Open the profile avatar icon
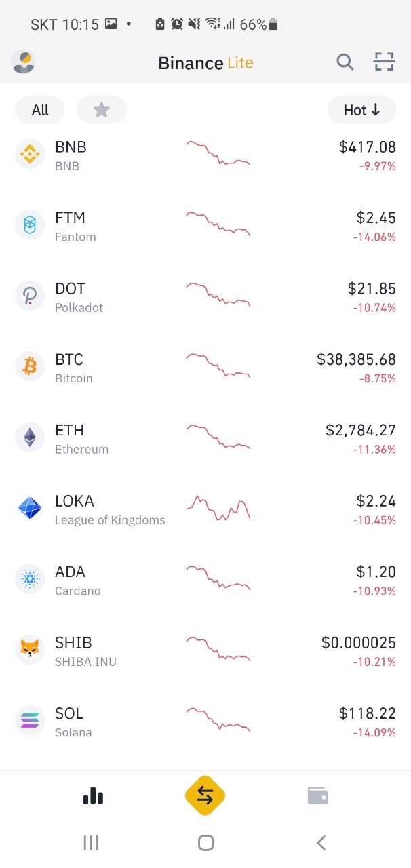The height and width of the screenshot is (868, 411). (24, 62)
